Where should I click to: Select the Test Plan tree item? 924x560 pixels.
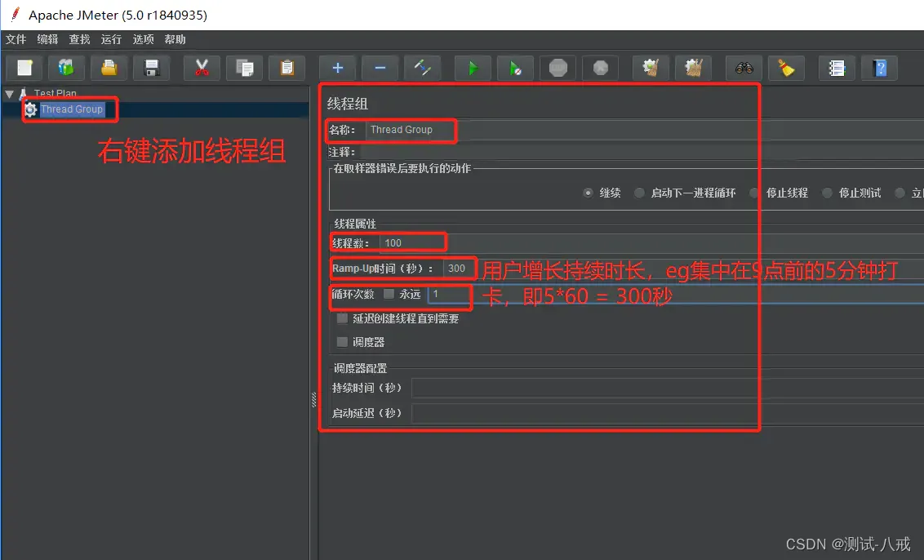(x=56, y=93)
